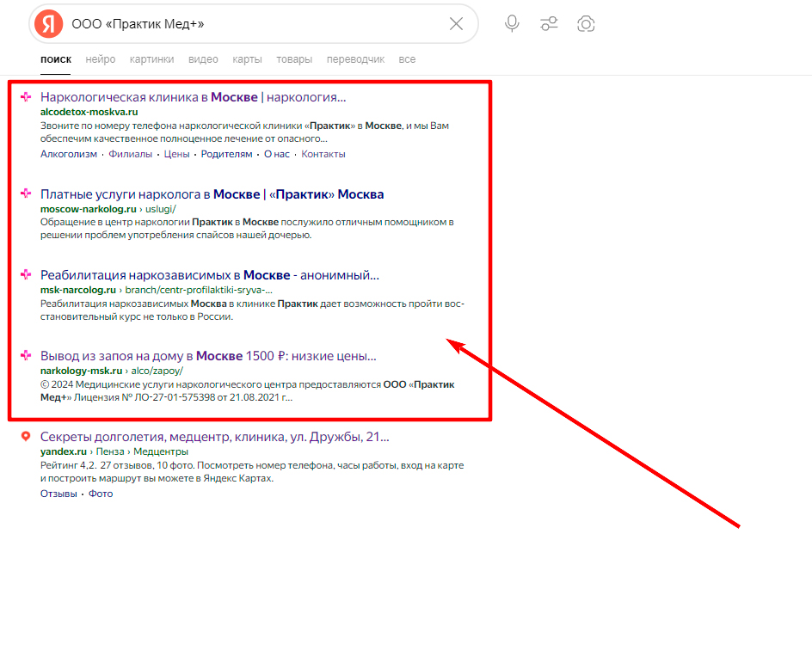Open the Наркологическая клиника в Москве result

pyautogui.click(x=193, y=97)
